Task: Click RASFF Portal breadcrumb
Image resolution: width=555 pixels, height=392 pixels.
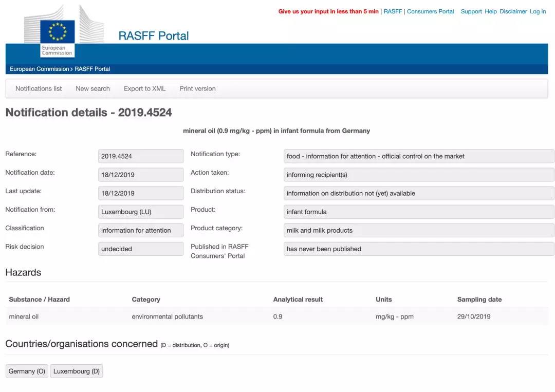Action: tap(92, 69)
